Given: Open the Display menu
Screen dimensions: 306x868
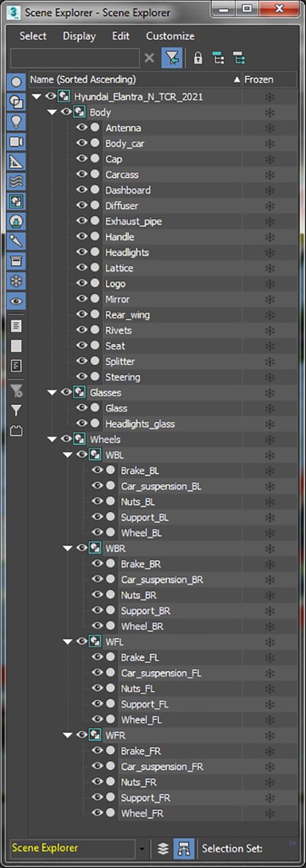Looking at the screenshot, I should tap(80, 36).
